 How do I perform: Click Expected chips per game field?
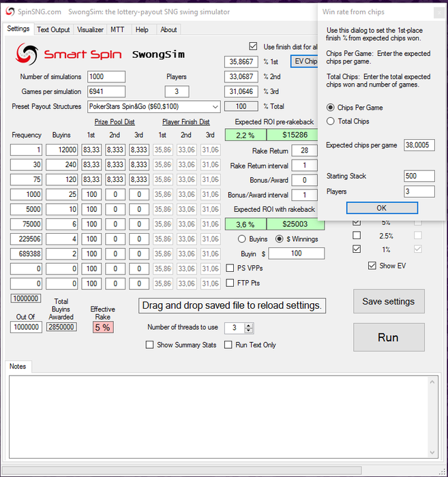(x=419, y=145)
